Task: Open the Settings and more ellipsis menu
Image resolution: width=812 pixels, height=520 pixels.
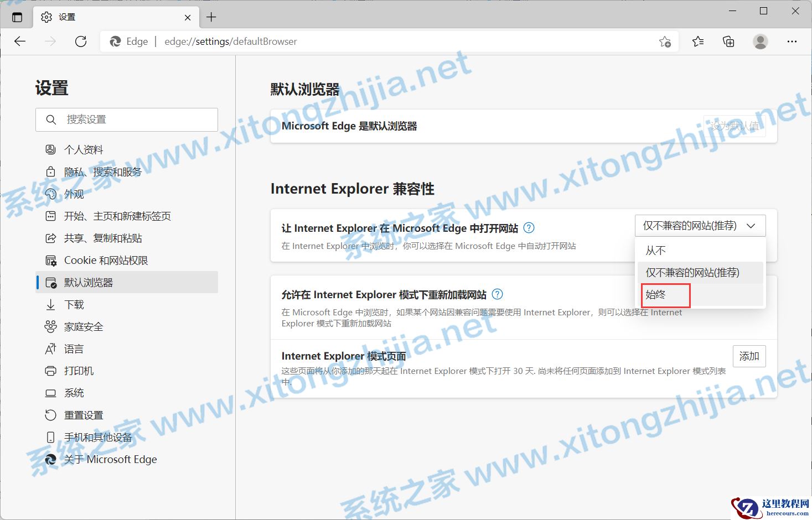Action: 792,41
